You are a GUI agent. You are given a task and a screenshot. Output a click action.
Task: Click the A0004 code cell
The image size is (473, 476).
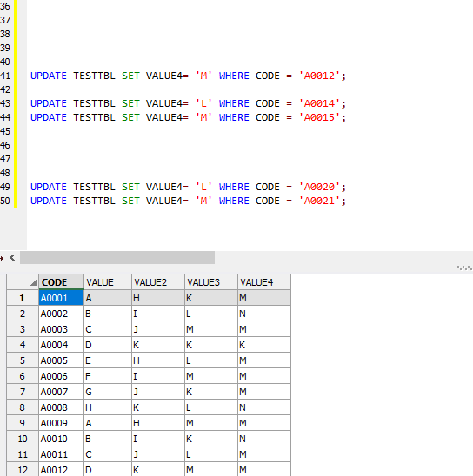tap(61, 345)
